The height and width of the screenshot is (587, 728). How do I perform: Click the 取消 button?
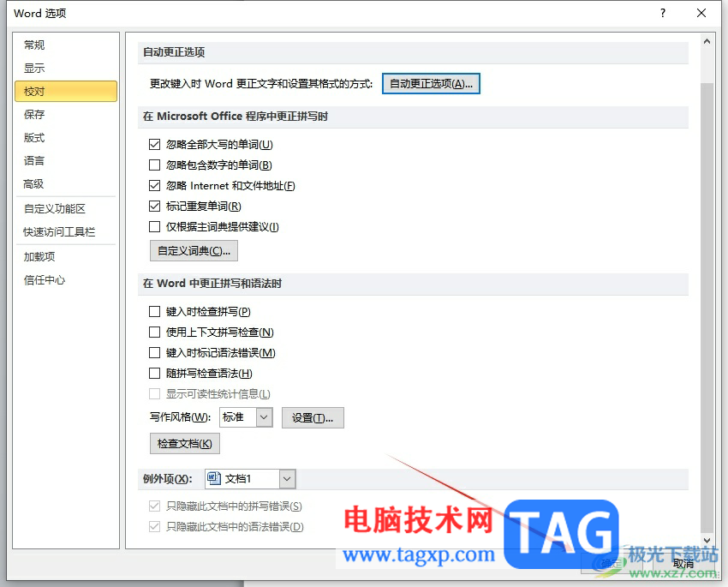(x=683, y=564)
